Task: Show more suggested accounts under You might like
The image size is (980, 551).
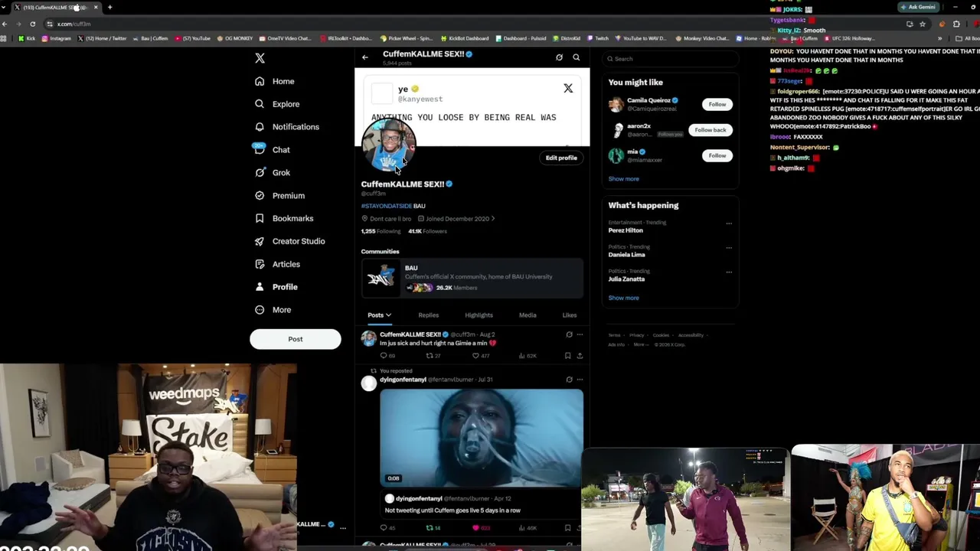Action: (x=623, y=179)
